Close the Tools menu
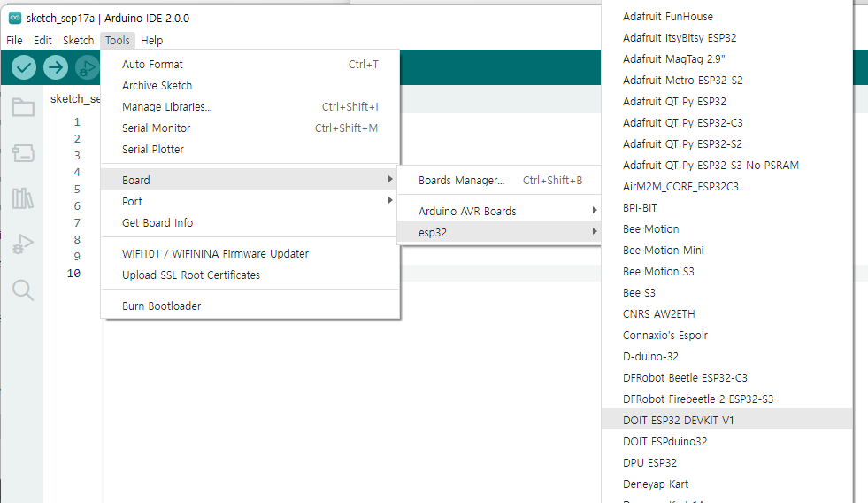 pyautogui.click(x=118, y=41)
